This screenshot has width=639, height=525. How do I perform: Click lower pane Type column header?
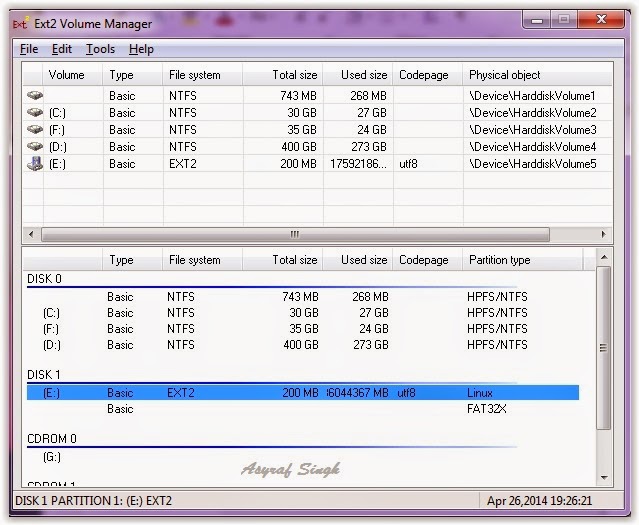(x=132, y=260)
